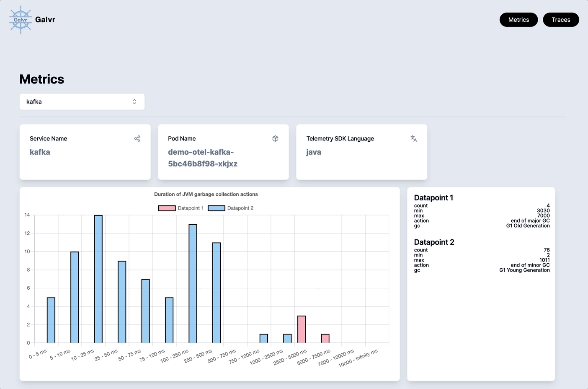This screenshot has height=389, width=588.
Task: Click the up-down chevron in the service selector
Action: click(x=134, y=102)
